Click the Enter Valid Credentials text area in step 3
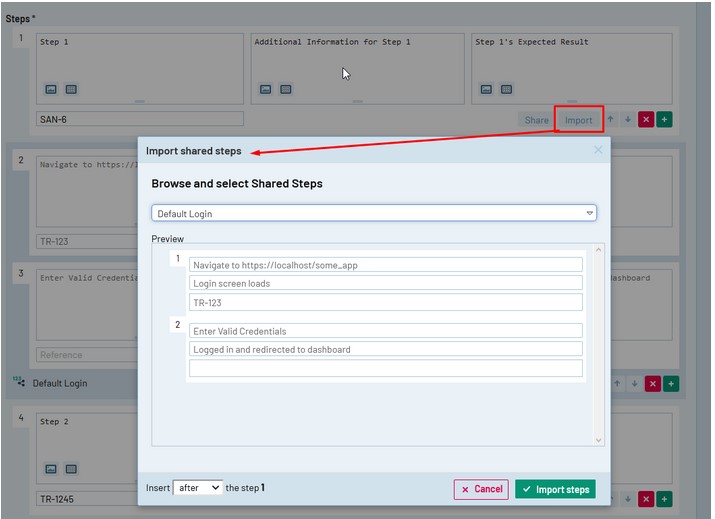Viewport: 715px width, 519px height. click(x=87, y=305)
